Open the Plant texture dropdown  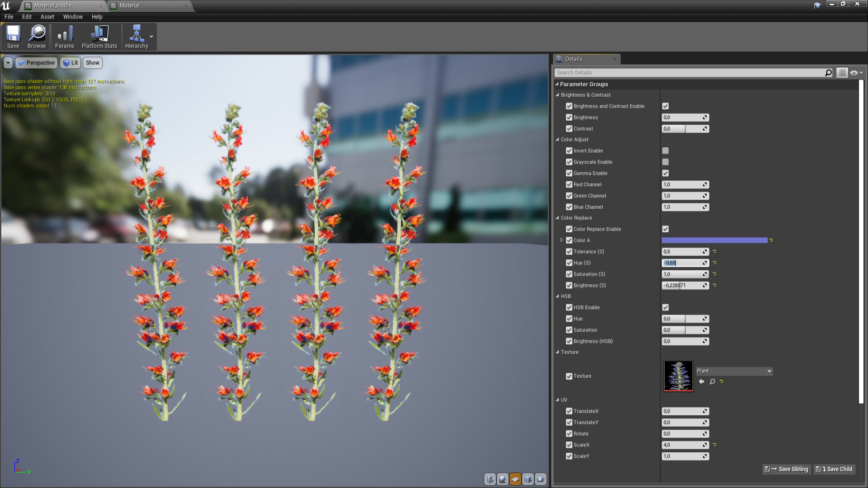[734, 371]
